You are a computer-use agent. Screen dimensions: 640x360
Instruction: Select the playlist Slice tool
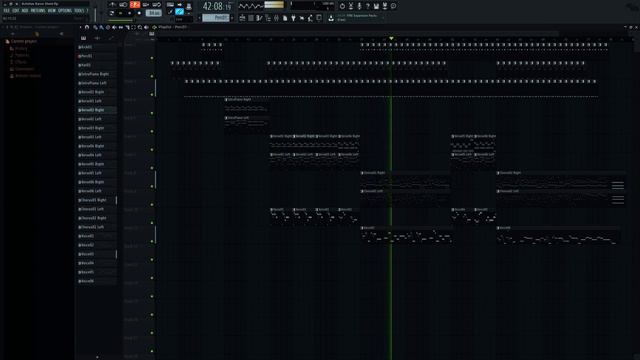[127, 27]
